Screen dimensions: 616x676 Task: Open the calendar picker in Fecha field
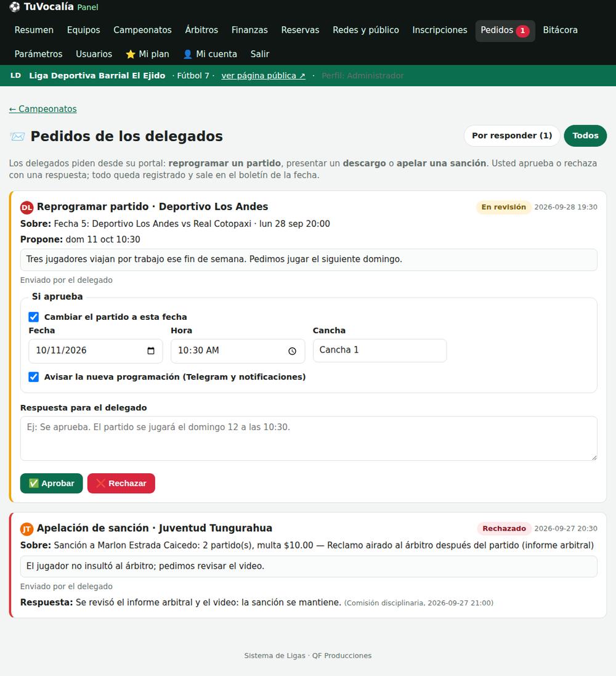[151, 351]
